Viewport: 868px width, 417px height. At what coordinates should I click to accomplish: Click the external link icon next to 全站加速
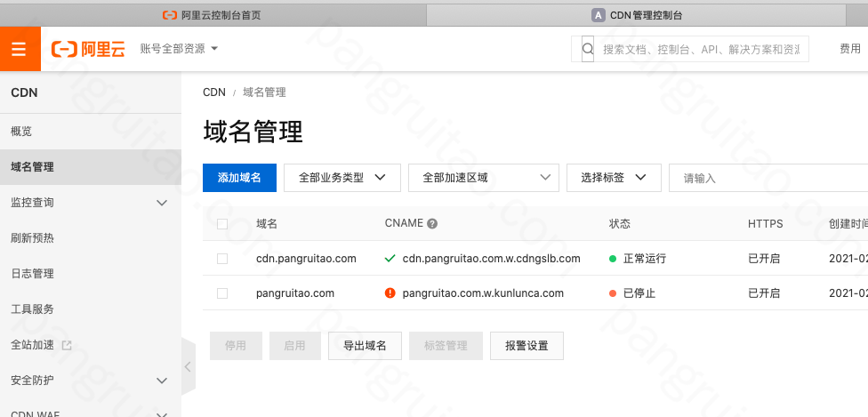[66, 345]
